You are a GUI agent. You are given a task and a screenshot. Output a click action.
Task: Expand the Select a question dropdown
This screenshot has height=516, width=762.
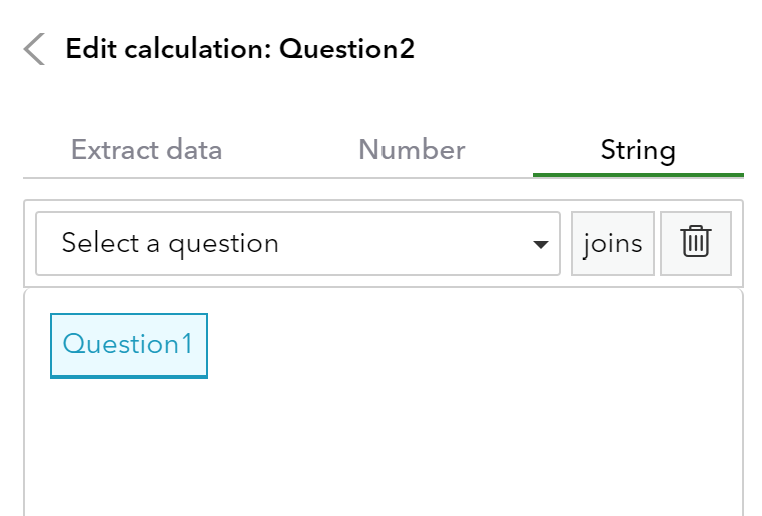point(297,243)
